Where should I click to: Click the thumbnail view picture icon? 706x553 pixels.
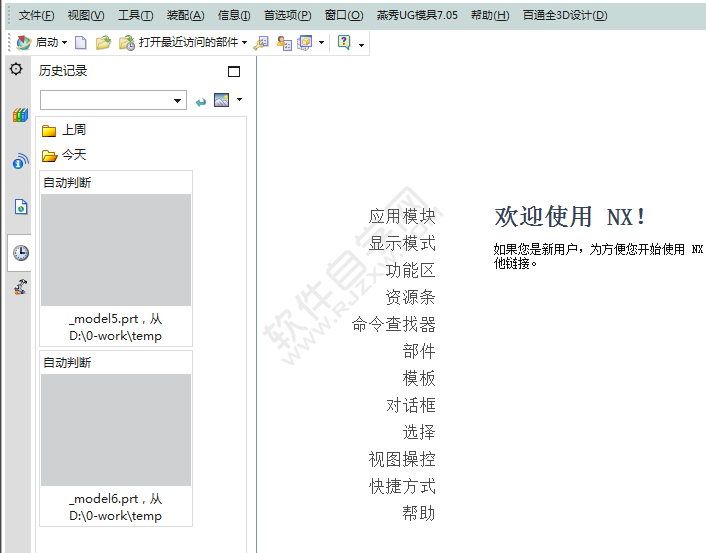pos(221,100)
